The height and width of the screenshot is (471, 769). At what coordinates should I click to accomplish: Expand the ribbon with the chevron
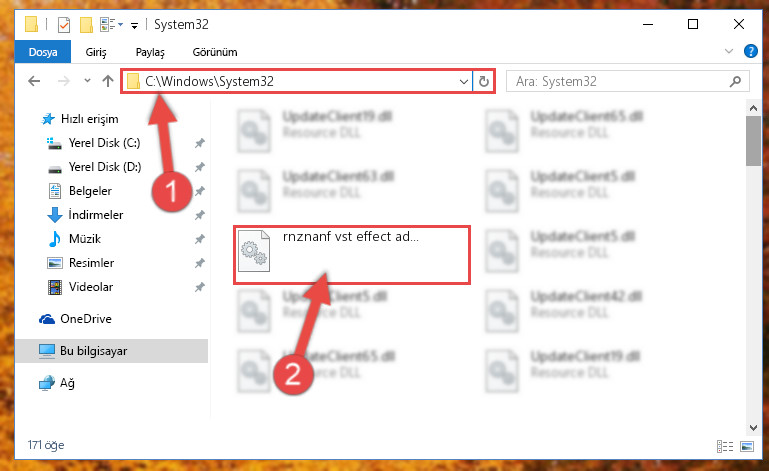(729, 51)
